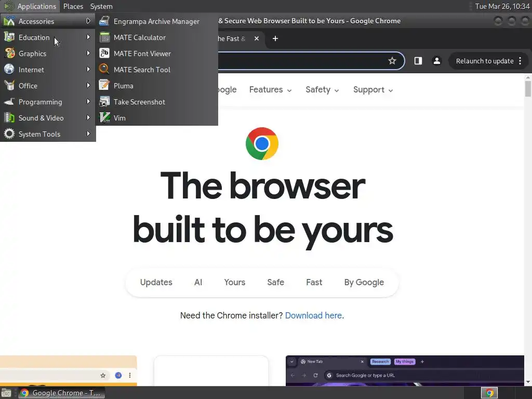Click the show desktop icon in bottom panel

(6, 393)
